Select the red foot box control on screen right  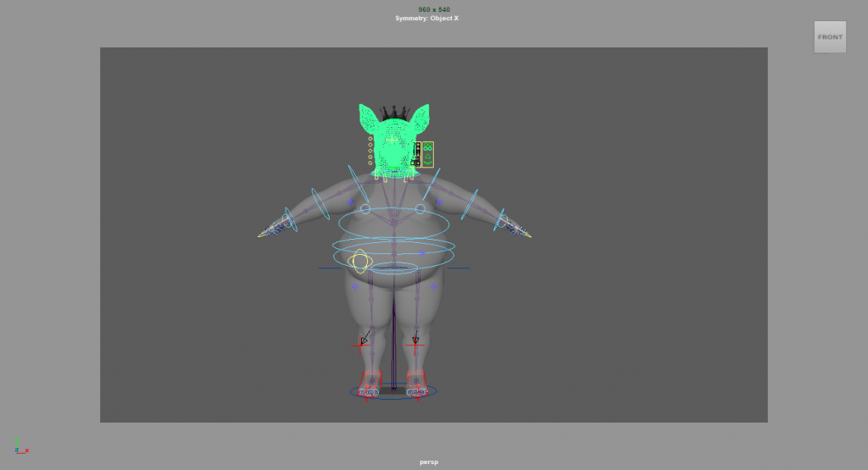tap(416, 383)
